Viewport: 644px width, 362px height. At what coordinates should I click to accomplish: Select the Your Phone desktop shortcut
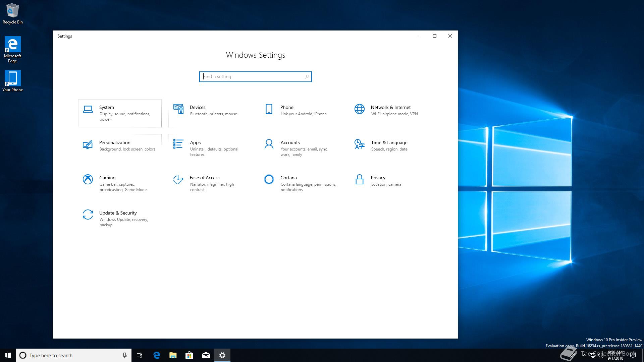[x=13, y=81]
